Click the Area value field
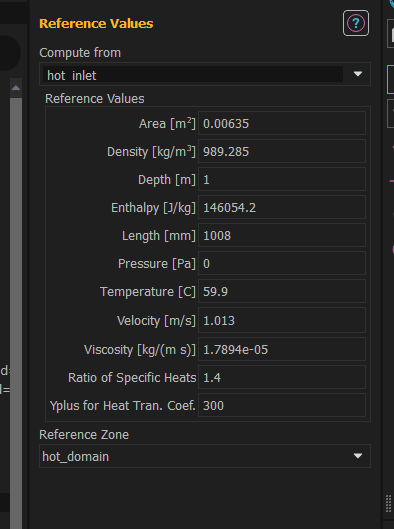Screen dimensions: 394x529 (282, 123)
